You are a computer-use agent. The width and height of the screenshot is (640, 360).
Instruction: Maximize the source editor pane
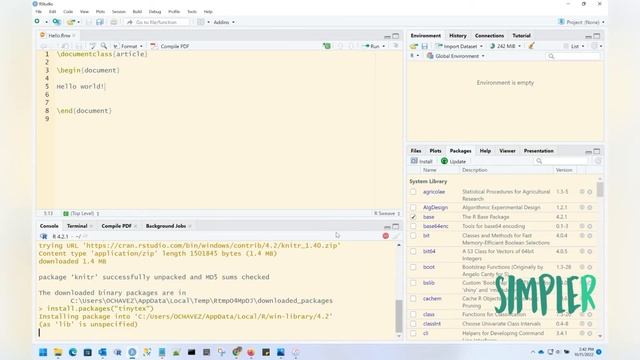[x=396, y=36]
